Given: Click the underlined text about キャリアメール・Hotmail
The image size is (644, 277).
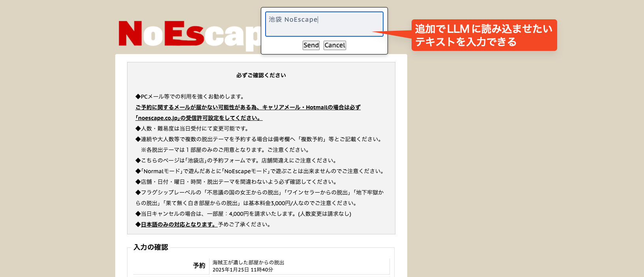Looking at the screenshot, I should pyautogui.click(x=248, y=107).
